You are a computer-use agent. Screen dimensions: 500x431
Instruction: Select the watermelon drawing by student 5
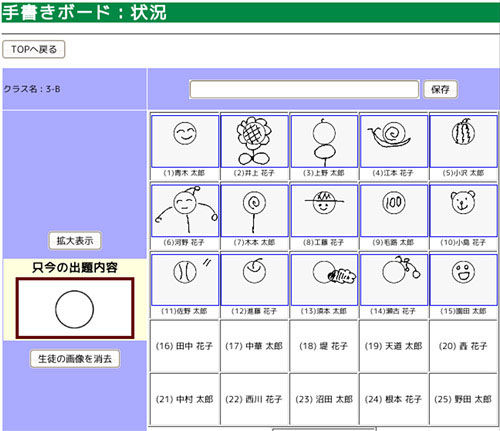pyautogui.click(x=463, y=141)
